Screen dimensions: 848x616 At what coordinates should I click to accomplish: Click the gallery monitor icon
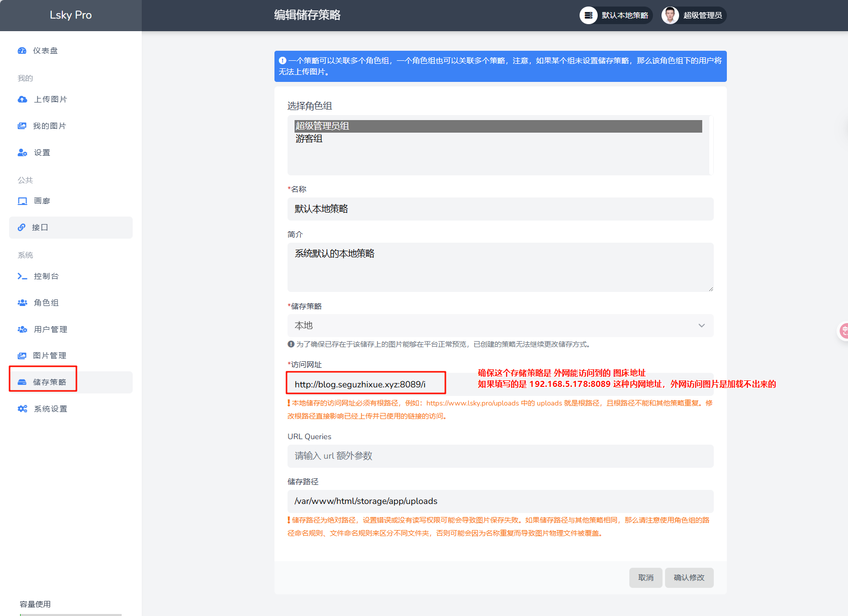22,201
